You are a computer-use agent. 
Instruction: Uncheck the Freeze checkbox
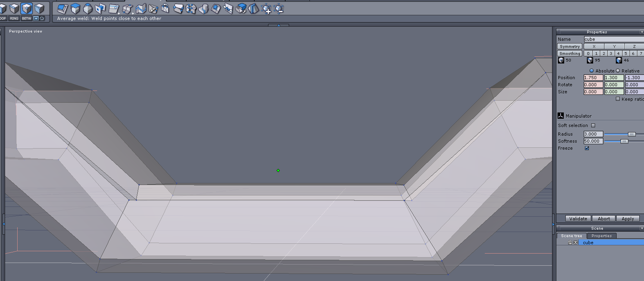click(587, 148)
